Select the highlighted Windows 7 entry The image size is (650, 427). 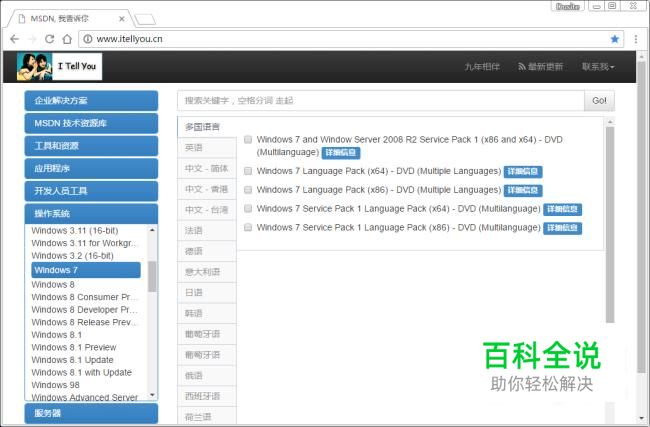86,270
